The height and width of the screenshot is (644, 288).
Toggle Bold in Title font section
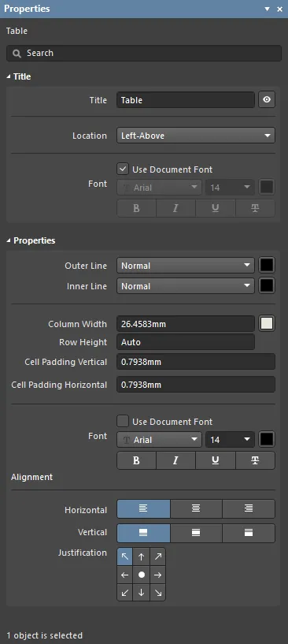[x=137, y=208]
